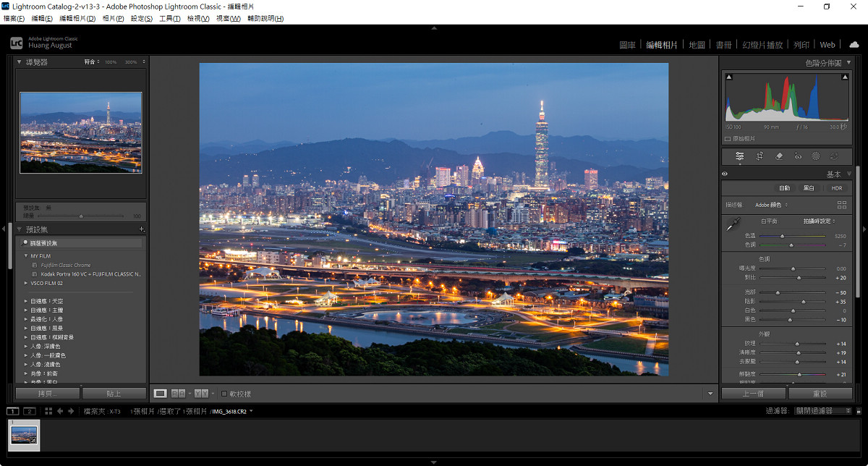This screenshot has width=868, height=466.
Task: Expand the VSCO FILM 02 preset group
Action: click(x=27, y=284)
